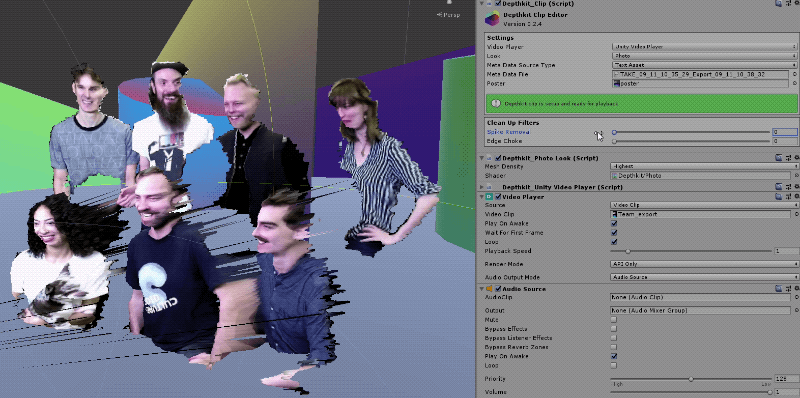Open gear menu of Audio Source component
This screenshot has height=398, width=800.
[x=797, y=289]
